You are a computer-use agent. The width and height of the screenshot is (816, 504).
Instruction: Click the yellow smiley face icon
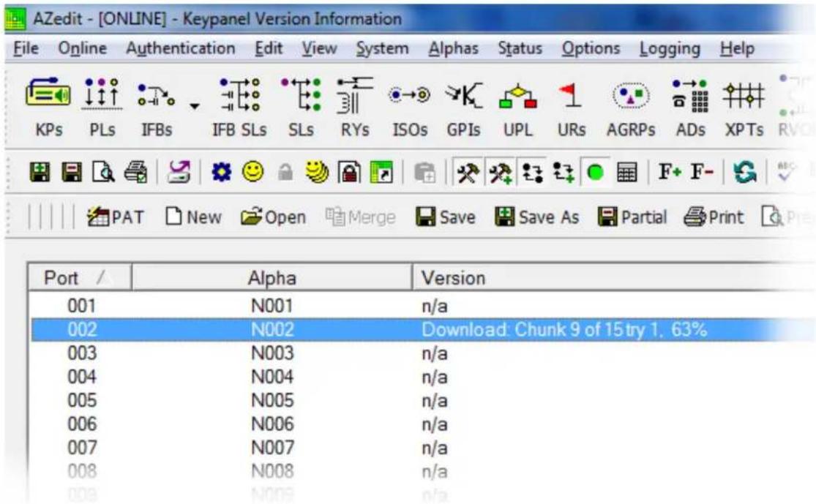pyautogui.click(x=253, y=172)
